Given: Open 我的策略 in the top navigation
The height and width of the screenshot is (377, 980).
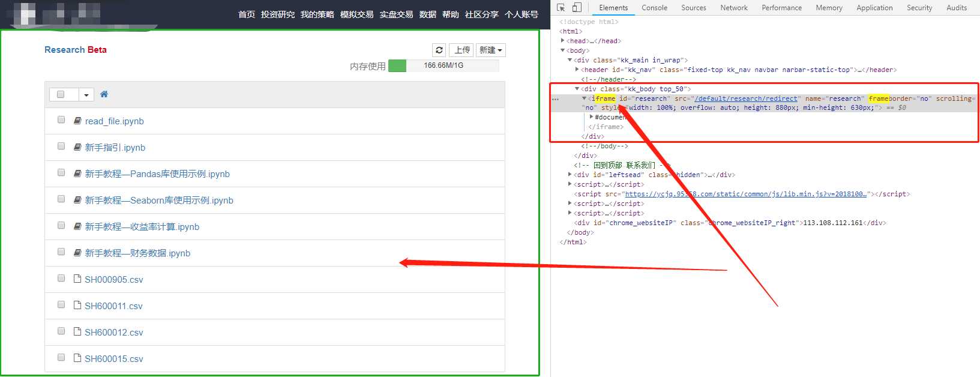Looking at the screenshot, I should tap(317, 14).
